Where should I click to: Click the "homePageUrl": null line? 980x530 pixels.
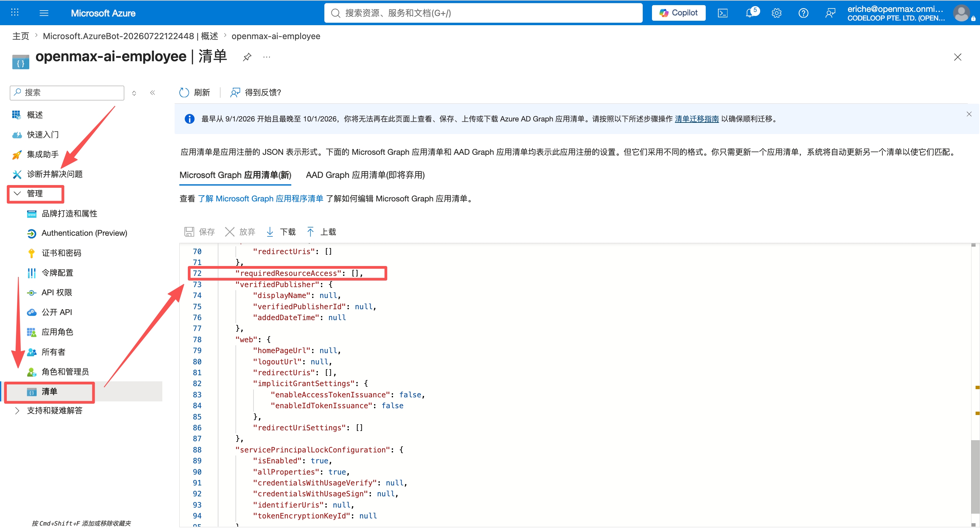(297, 350)
